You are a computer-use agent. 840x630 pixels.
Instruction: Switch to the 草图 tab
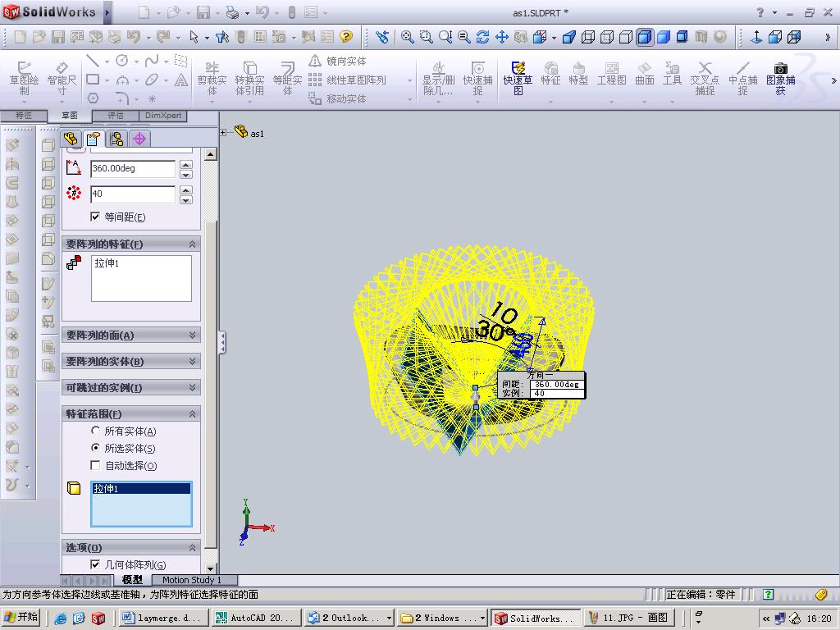[x=69, y=115]
